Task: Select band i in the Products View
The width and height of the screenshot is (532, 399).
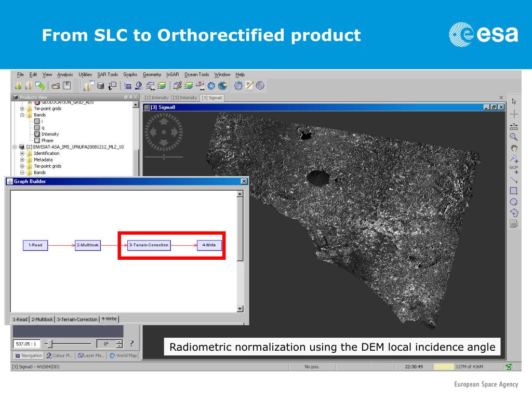Action: 42,122
